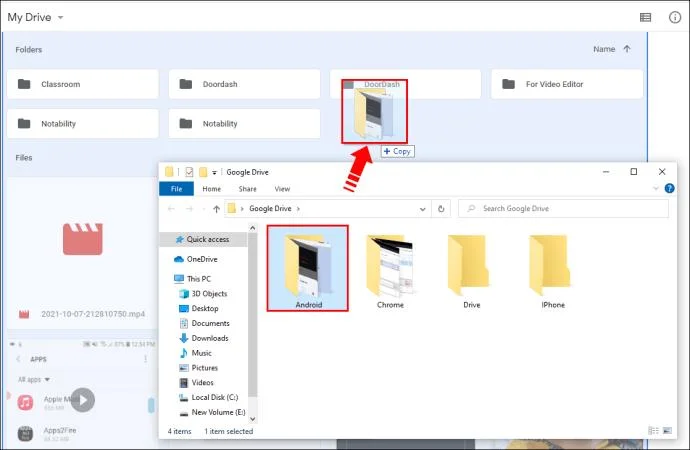This screenshot has height=450, width=690.
Task: Open the For Video Editor folder
Action: click(x=567, y=84)
